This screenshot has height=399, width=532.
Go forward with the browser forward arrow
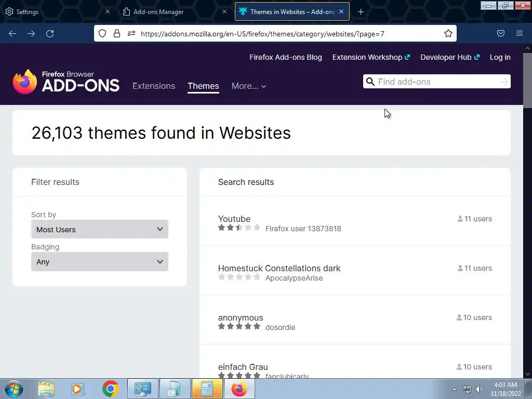tap(31, 34)
